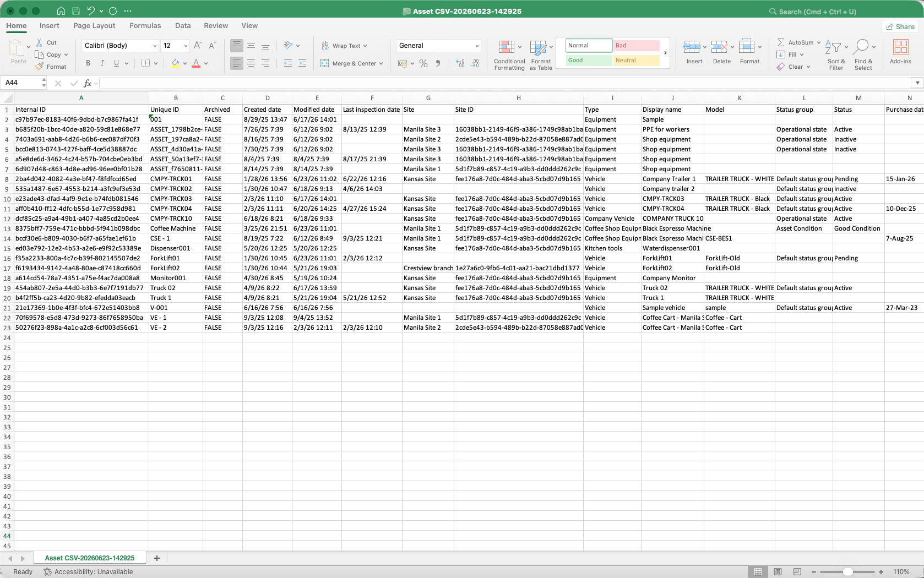This screenshot has height=578, width=924.
Task: Open the Copy dropdown arrow
Action: point(66,55)
